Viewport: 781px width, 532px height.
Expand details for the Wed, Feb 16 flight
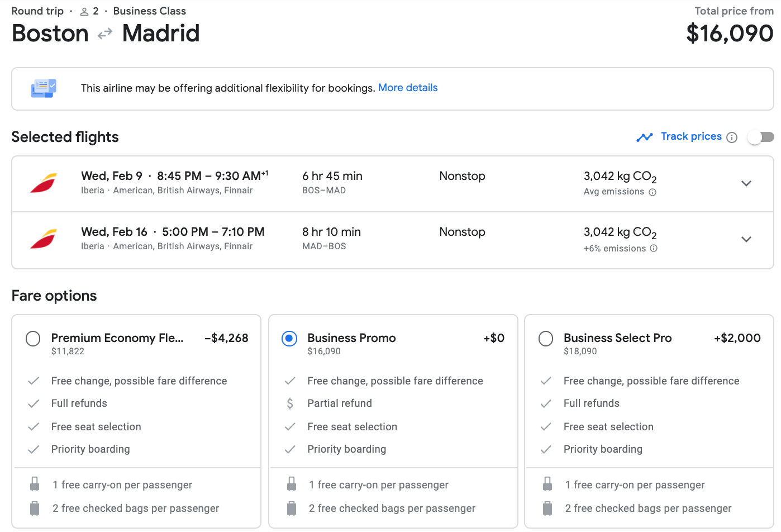click(746, 239)
